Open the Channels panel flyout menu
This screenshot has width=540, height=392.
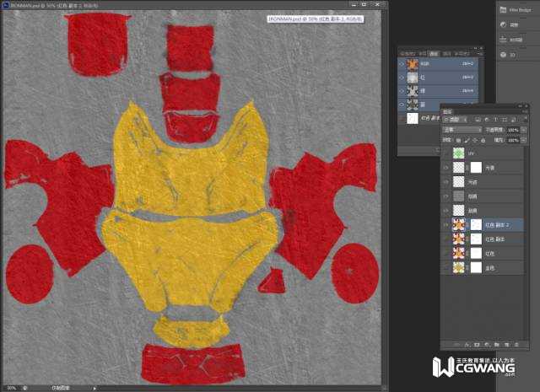480,53
